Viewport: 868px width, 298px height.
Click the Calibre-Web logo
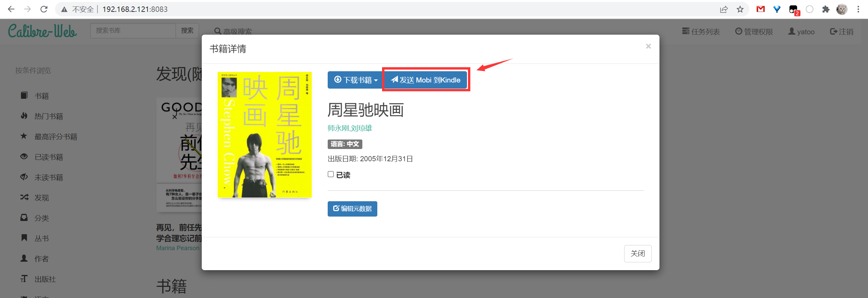tap(42, 31)
